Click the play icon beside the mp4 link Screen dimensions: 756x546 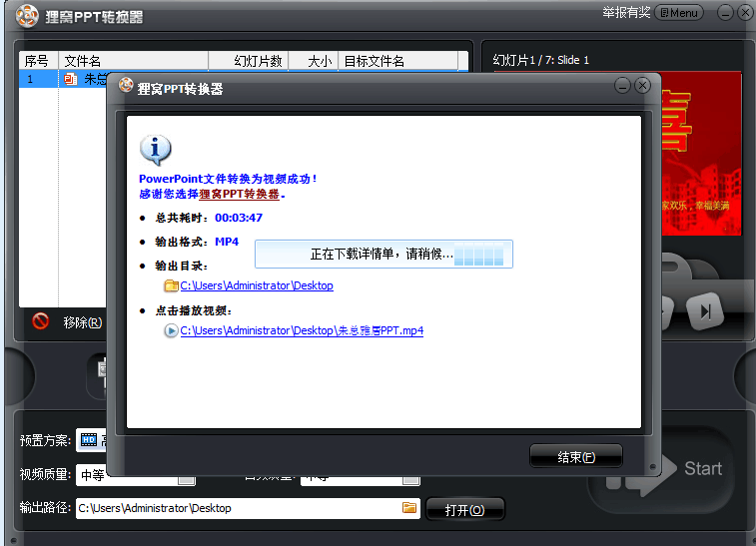click(171, 330)
